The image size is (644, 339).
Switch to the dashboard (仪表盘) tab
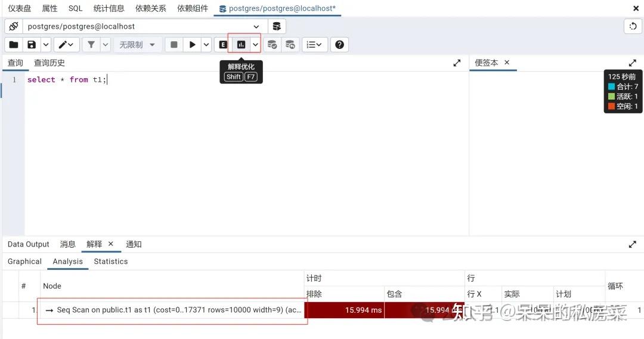(x=20, y=8)
